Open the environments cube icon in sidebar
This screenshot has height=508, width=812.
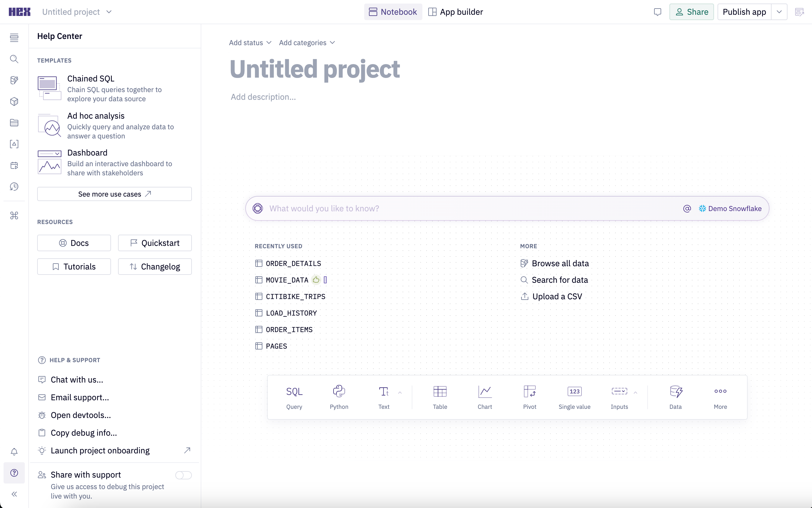click(x=14, y=102)
